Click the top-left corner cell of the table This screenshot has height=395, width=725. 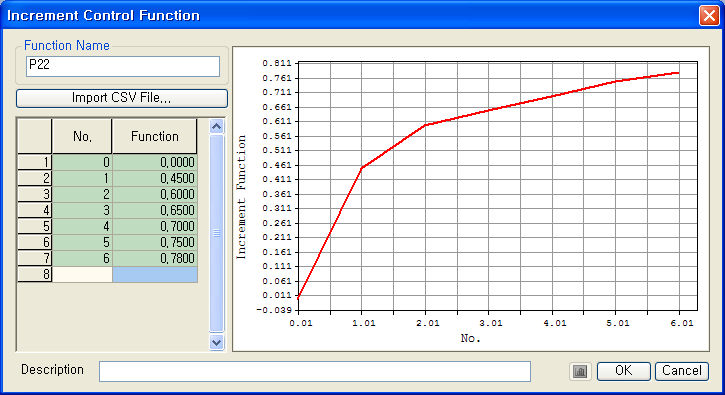[35, 136]
